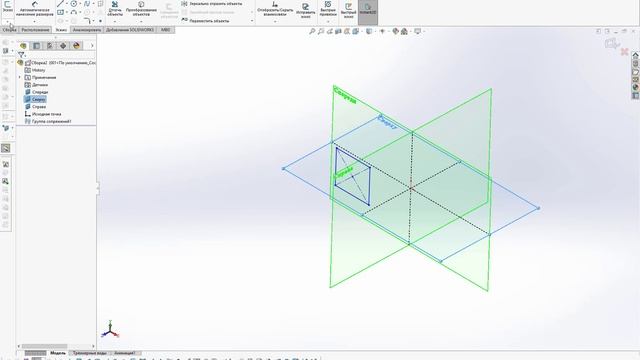Click Apply Scene icon in view toolbar
Viewport: 640px width, 360px height.
(x=404, y=31)
